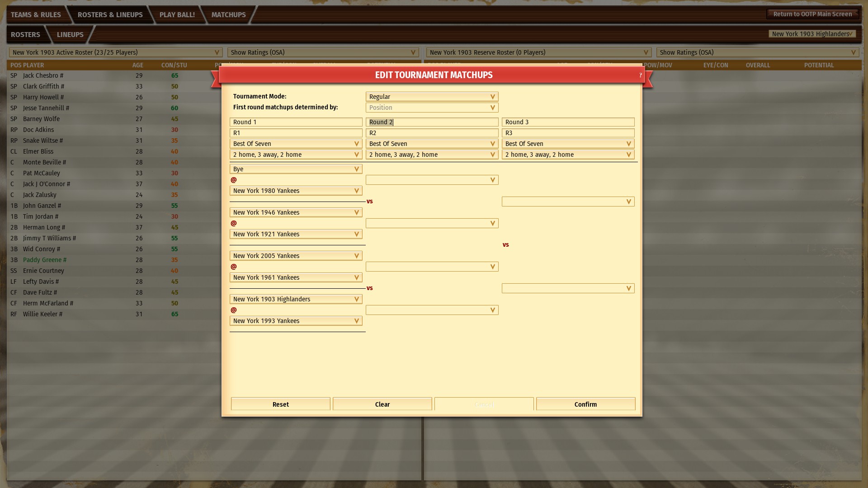Image resolution: width=868 pixels, height=488 pixels.
Task: Open New York 1903 Highlanders matchup dropdown
Action: pos(296,299)
